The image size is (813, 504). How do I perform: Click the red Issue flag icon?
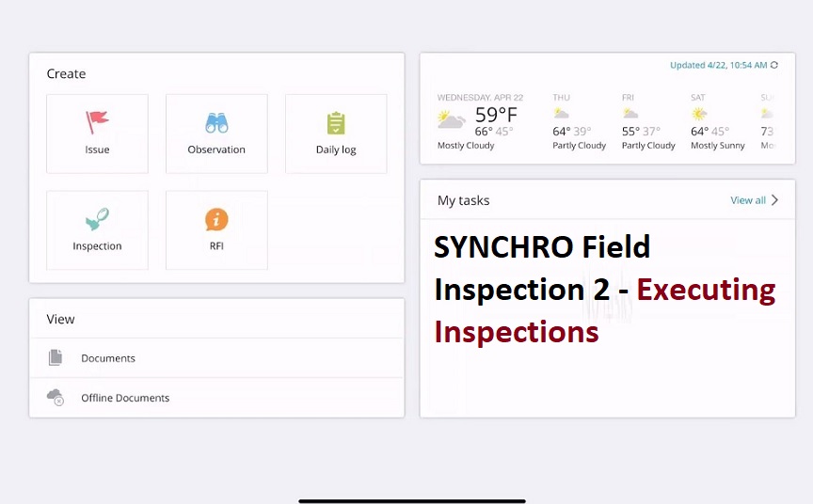click(x=97, y=122)
